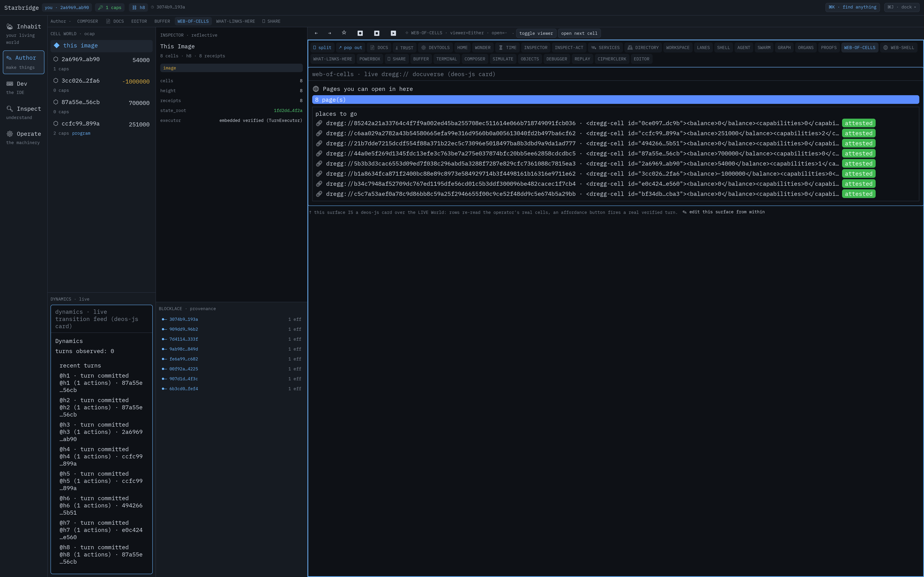Click the star bookmark icon
924x577 pixels.
344,33
